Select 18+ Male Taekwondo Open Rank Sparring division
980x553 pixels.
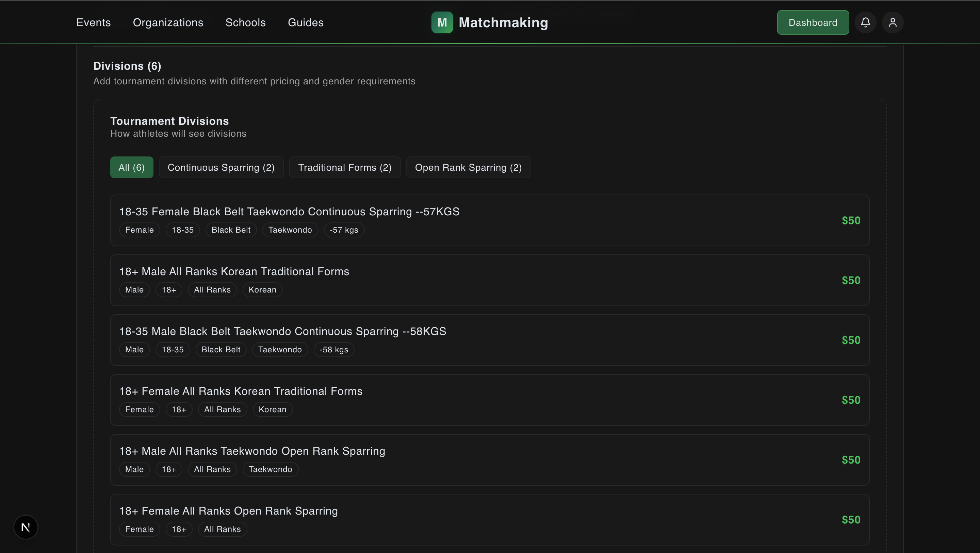pyautogui.click(x=490, y=460)
